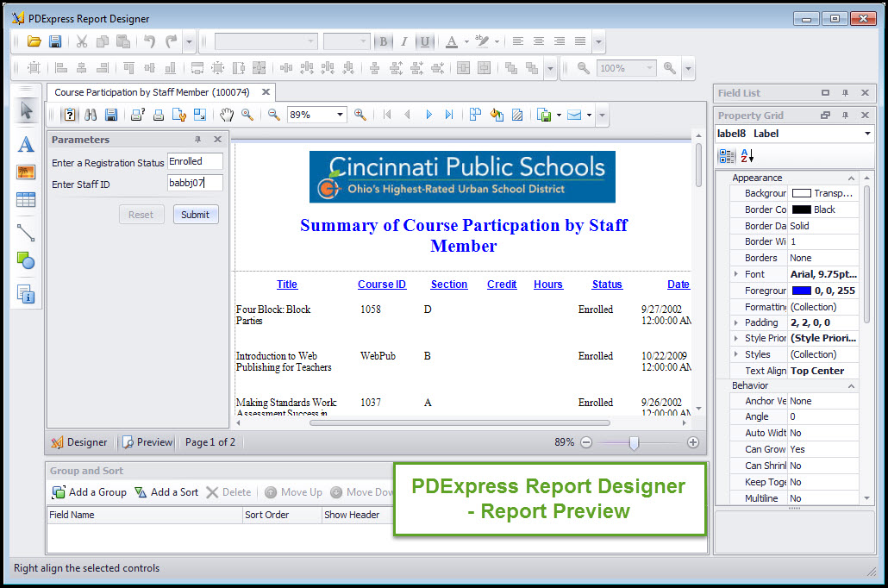Click the Parameters question-mark icon in preview toolbar
This screenshot has height=588, width=888.
coord(70,115)
